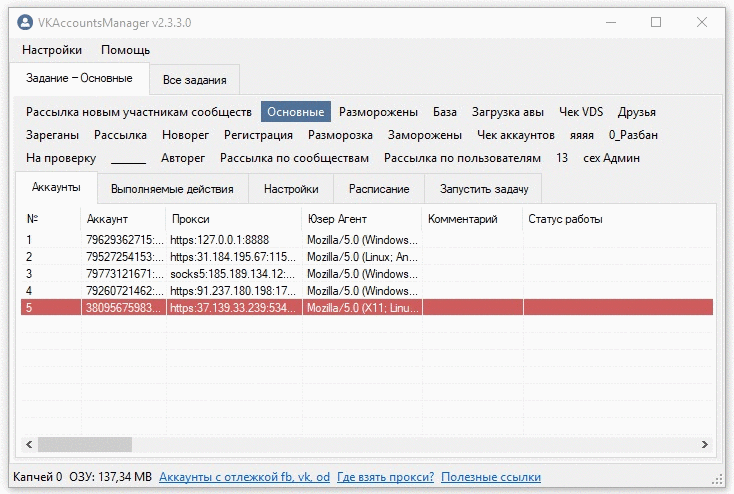Sort by the № column header
The width and height of the screenshot is (734, 494).
point(51,219)
